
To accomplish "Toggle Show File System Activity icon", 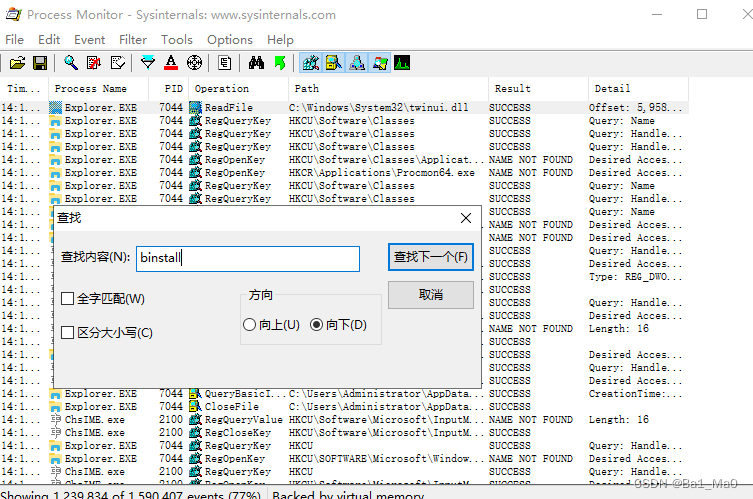I will pyautogui.click(x=334, y=63).
